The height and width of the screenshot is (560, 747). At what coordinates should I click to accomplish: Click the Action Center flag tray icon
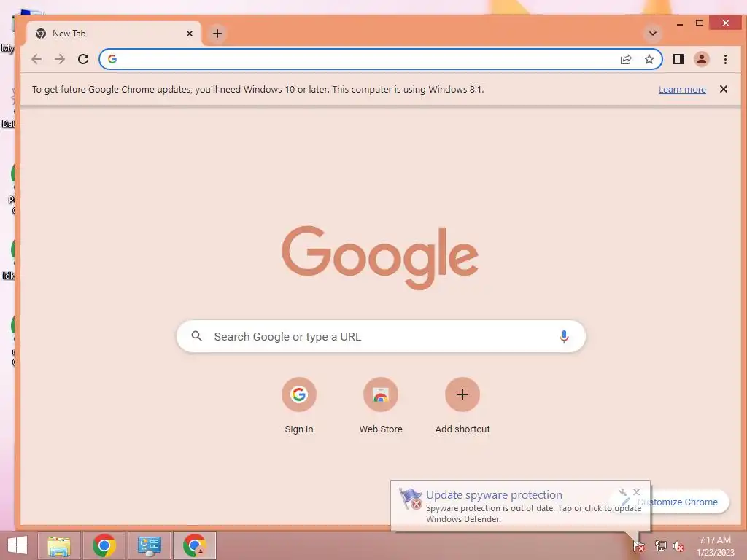pyautogui.click(x=638, y=546)
